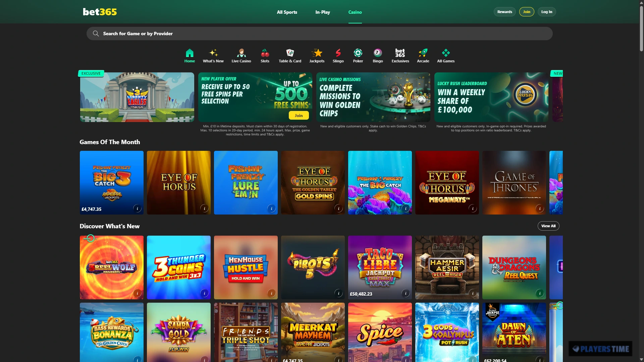Click the Rewards button
This screenshot has height=362, width=644.
pyautogui.click(x=504, y=12)
